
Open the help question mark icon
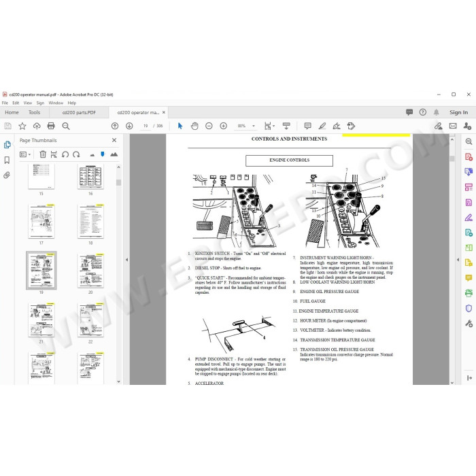click(x=422, y=112)
